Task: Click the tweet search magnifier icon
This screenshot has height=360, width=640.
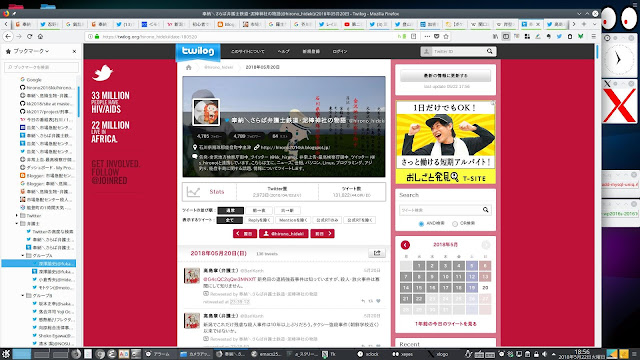Action: click(486, 210)
